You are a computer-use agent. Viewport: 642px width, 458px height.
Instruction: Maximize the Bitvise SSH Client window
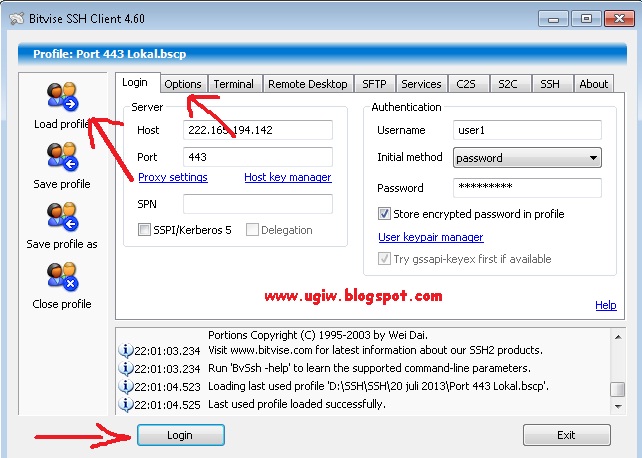click(586, 19)
